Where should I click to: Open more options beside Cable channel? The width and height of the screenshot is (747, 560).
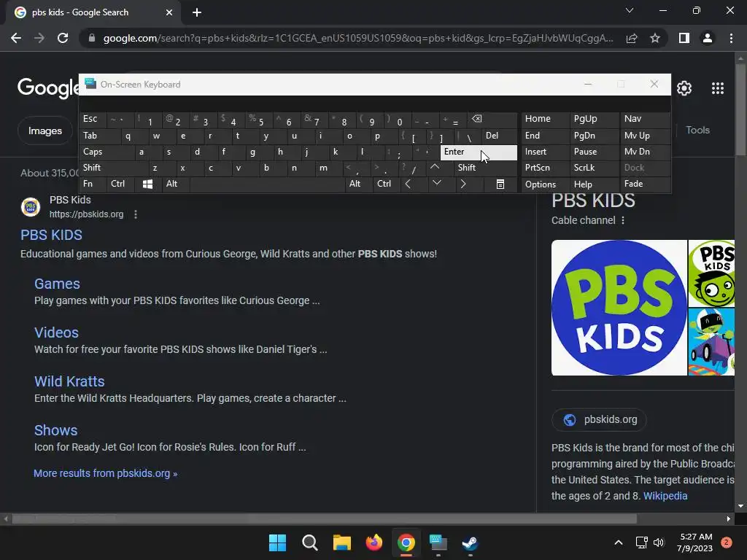pos(623,220)
